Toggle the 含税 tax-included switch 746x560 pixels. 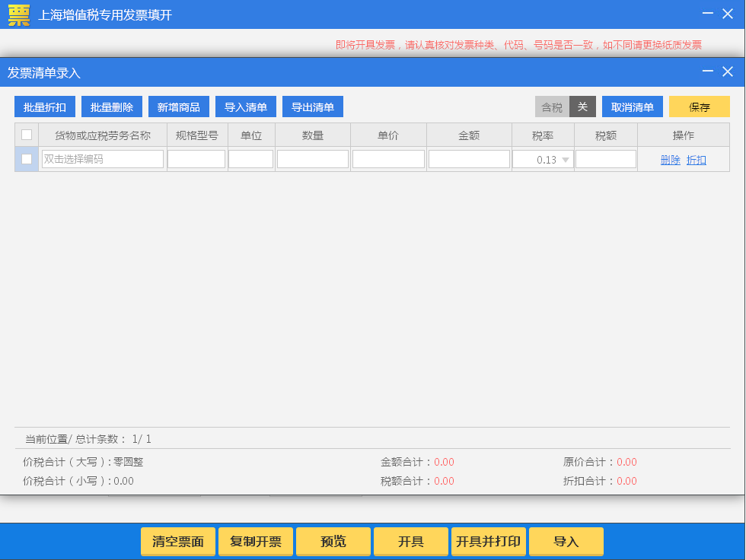point(566,107)
